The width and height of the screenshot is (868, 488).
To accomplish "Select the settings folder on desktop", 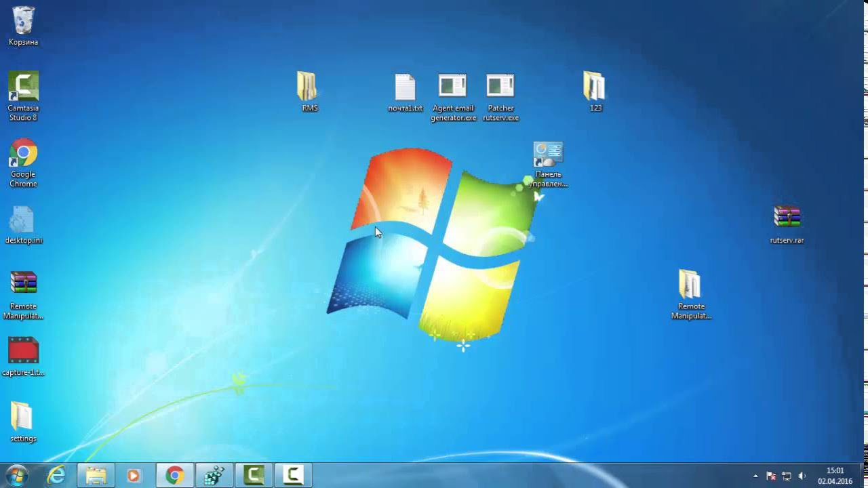I will coord(23,422).
